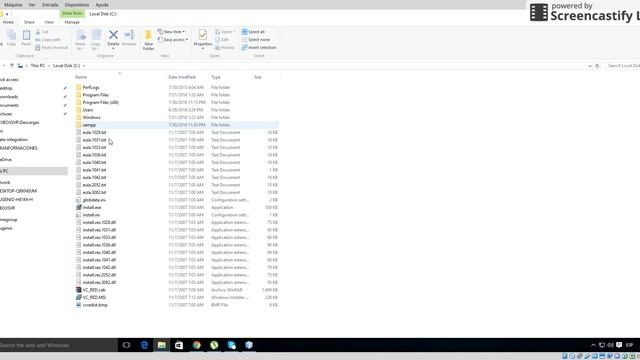This screenshot has height=360, width=640.
Task: Open the Dispositivos menu of VirtualBox
Action: pos(77,5)
